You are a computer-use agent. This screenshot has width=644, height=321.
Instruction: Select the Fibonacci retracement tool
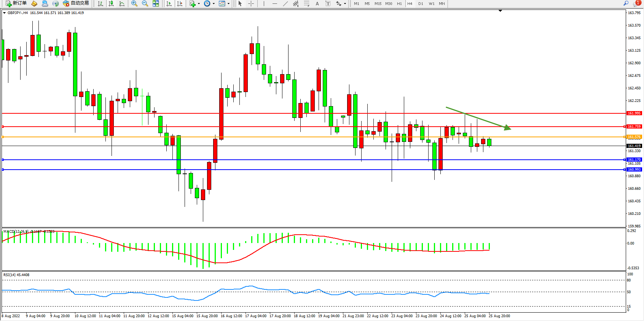tap(307, 3)
